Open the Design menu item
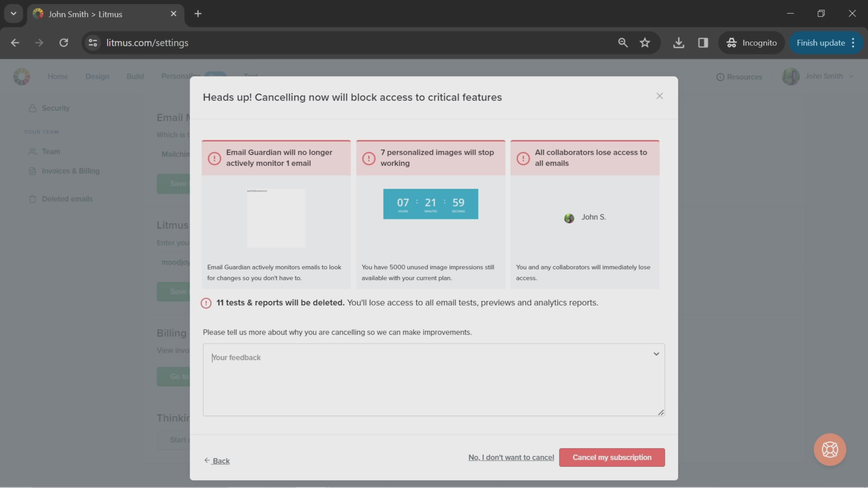 (x=97, y=76)
